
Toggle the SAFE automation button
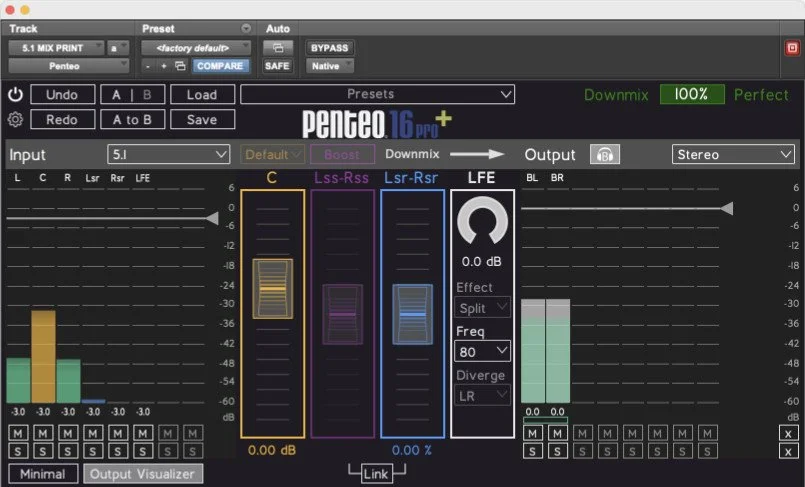click(x=277, y=66)
